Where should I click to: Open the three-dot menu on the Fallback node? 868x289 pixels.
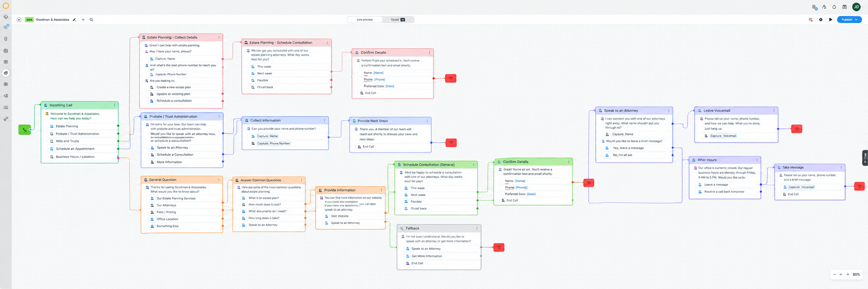pos(477,228)
